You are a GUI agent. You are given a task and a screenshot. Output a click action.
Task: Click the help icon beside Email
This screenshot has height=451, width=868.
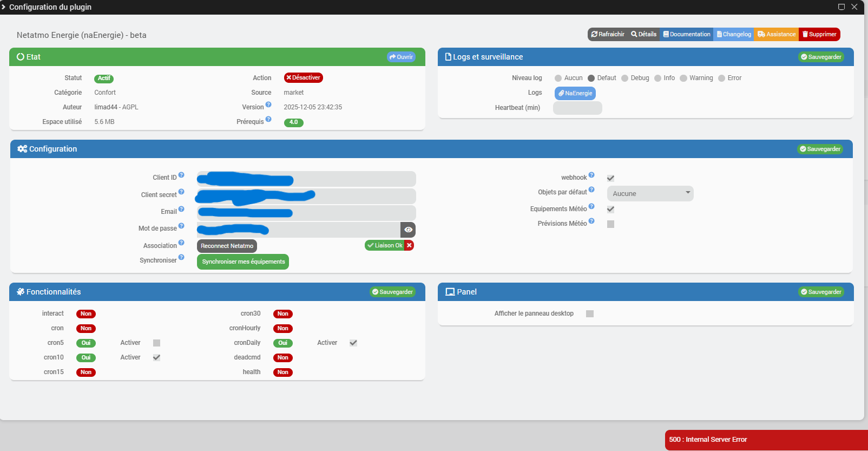181,209
